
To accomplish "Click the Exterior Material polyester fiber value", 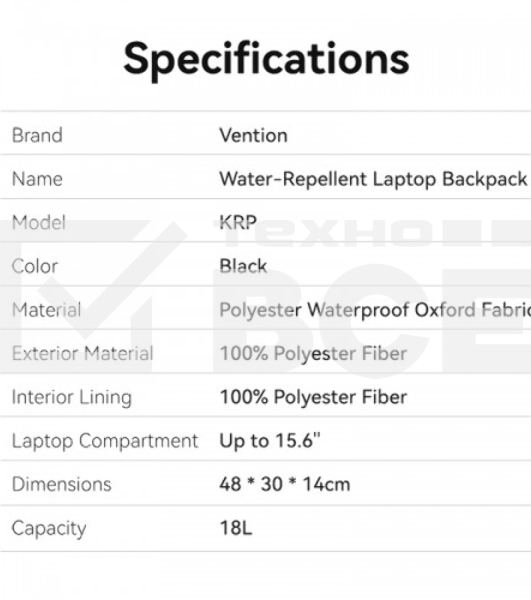I will 313,354.
